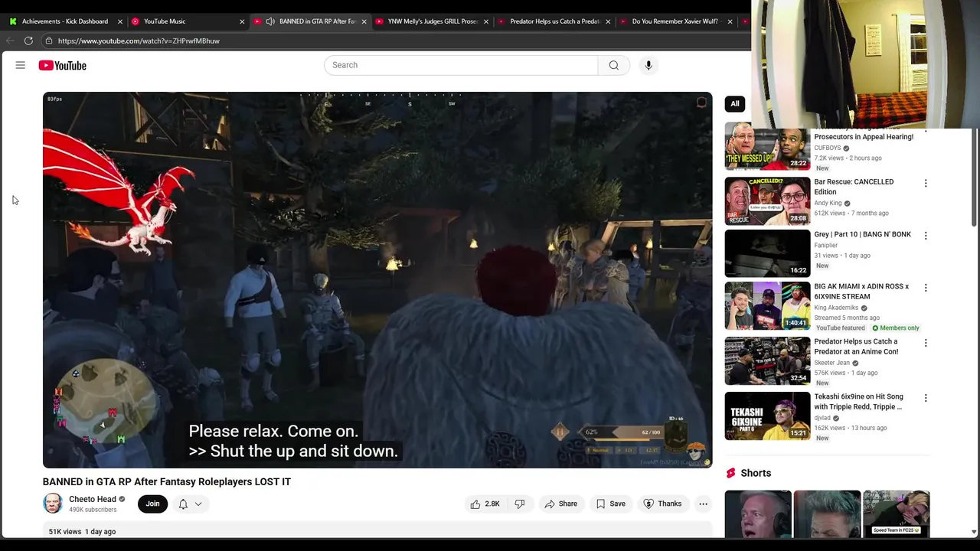Viewport: 980px width, 551px height.
Task: Open Cheeto Head channel avatar
Action: click(x=53, y=504)
